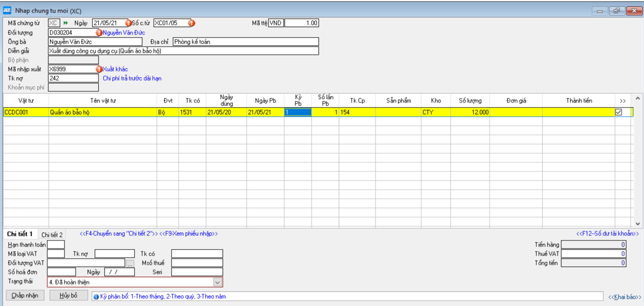Click the Khai báo link
The width and height of the screenshot is (644, 306).
pos(624,297)
